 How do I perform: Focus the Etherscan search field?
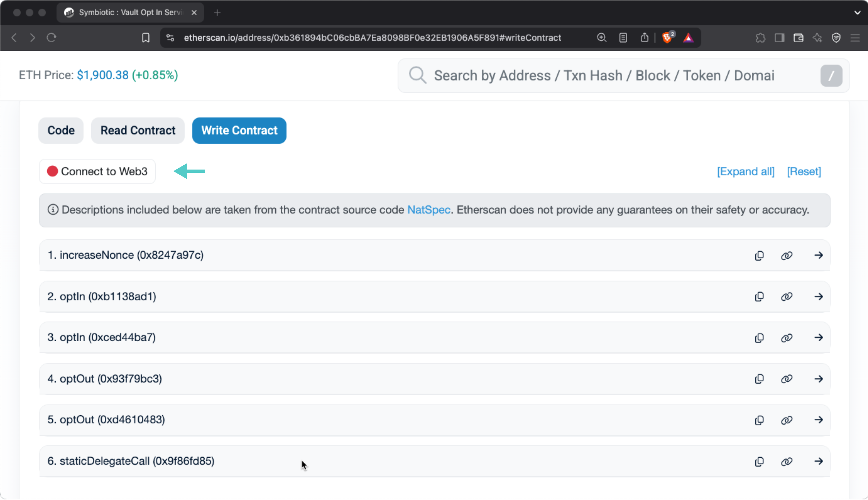pos(623,75)
